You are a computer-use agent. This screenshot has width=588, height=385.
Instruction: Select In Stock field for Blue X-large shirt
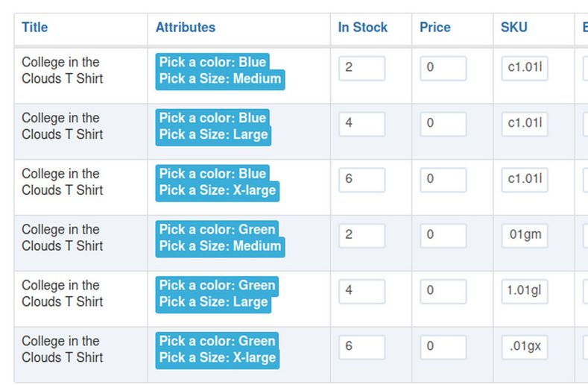362,181
